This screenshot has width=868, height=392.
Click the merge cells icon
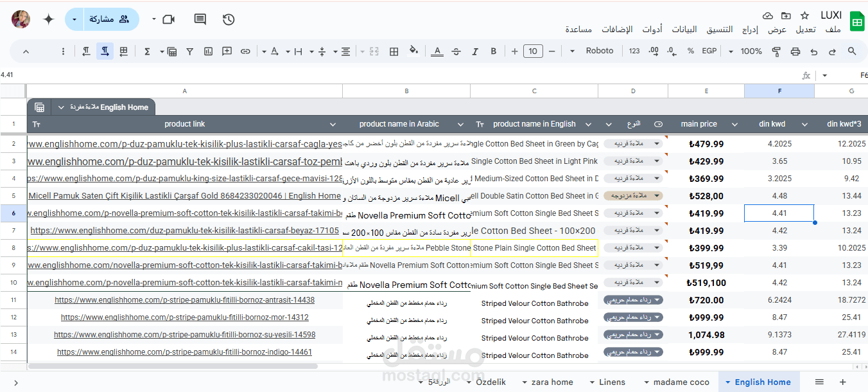pyautogui.click(x=374, y=51)
